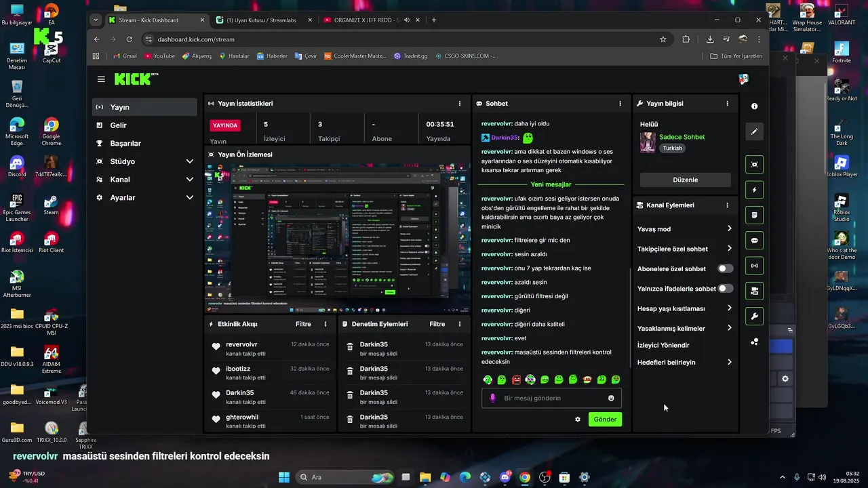Toggle the wrench stream info icon

[x=754, y=316]
